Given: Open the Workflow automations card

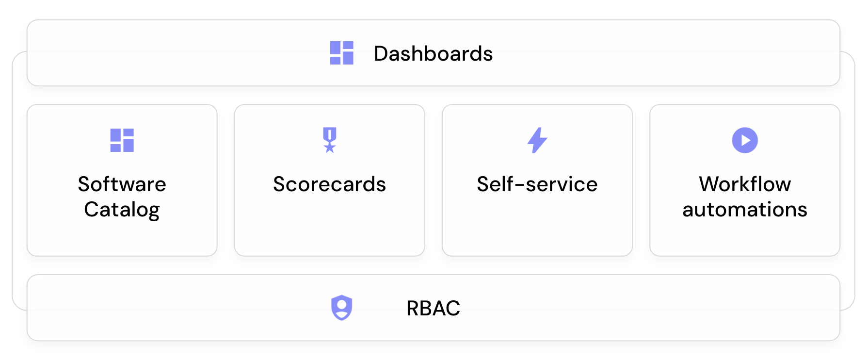Looking at the screenshot, I should click(x=745, y=180).
